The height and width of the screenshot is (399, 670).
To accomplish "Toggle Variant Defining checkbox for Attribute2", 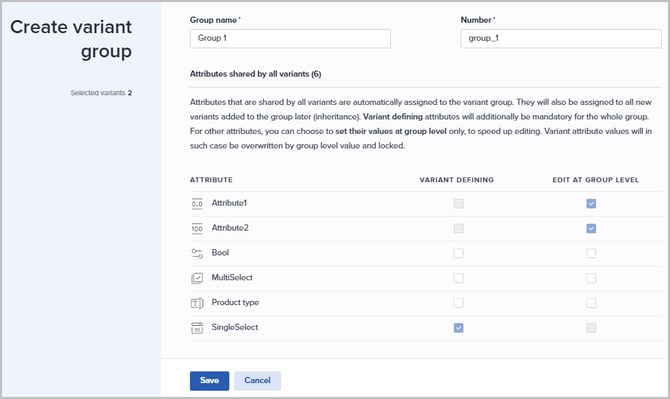I will (458, 229).
